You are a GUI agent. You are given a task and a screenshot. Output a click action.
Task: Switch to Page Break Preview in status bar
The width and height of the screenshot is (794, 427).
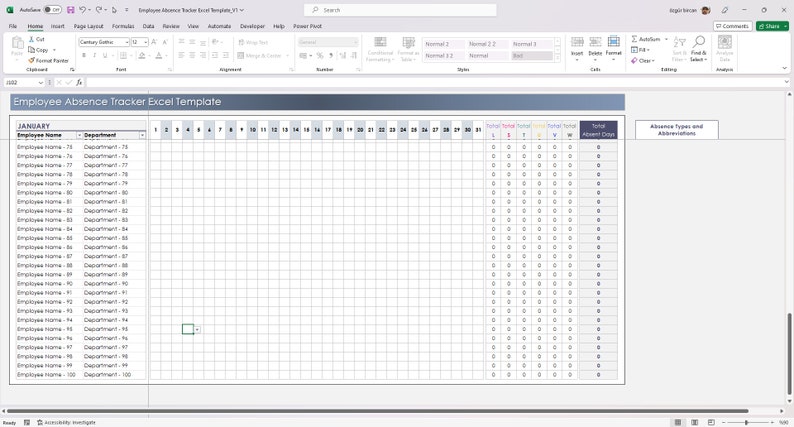pos(711,422)
